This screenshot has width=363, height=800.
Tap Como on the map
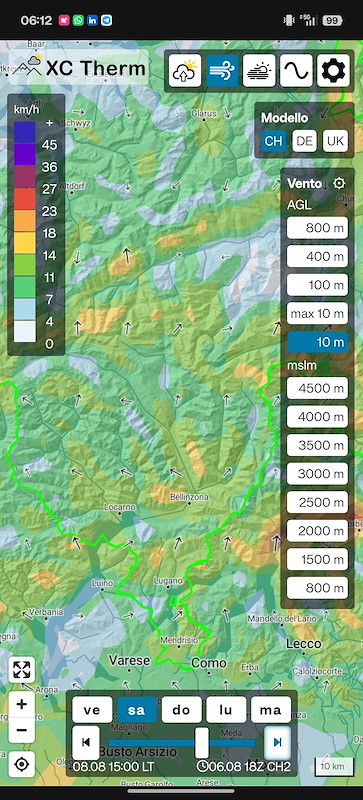tap(209, 663)
